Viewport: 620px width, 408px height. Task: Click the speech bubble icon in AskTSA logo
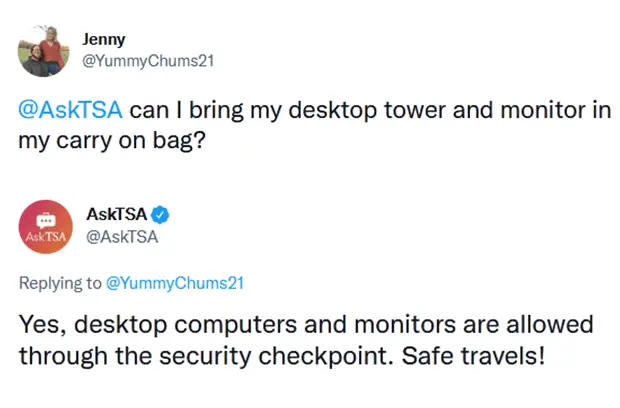pyautogui.click(x=46, y=221)
